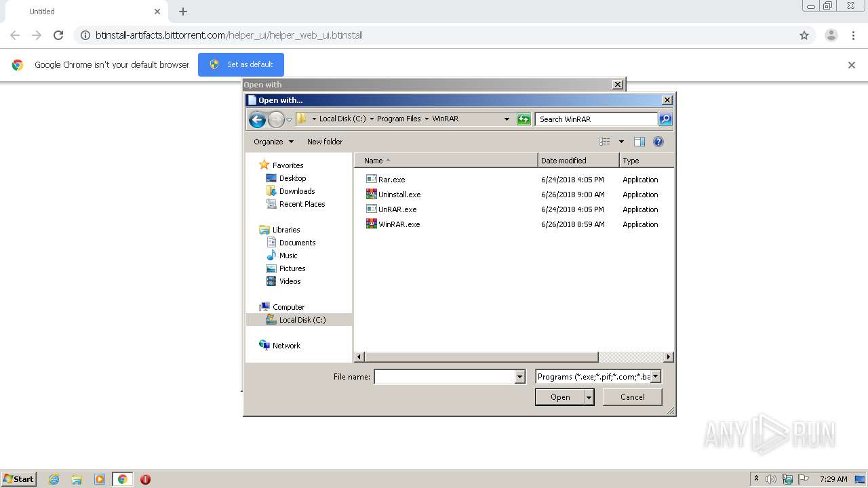Open the view options dropdown arrow
The image size is (868, 488).
pyautogui.click(x=620, y=142)
